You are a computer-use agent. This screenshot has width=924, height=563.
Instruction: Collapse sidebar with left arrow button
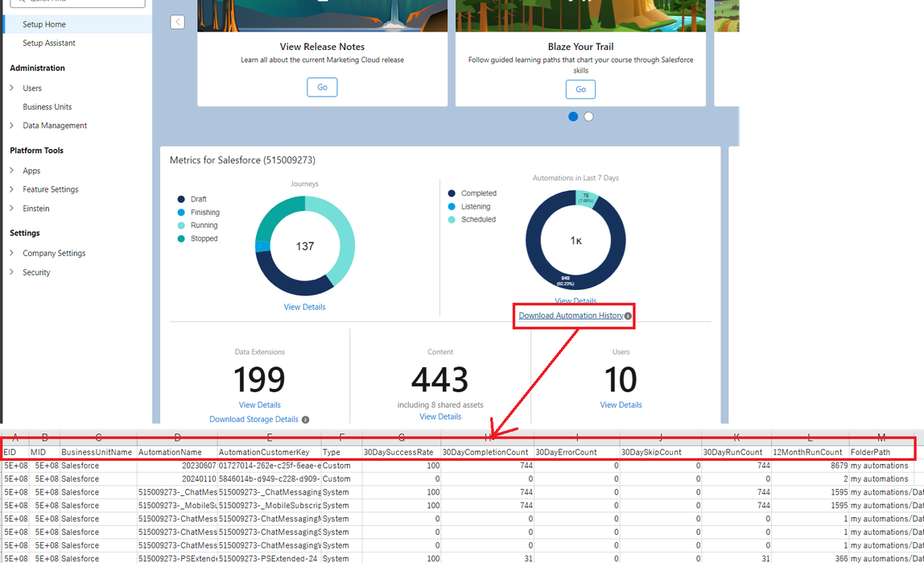click(177, 22)
